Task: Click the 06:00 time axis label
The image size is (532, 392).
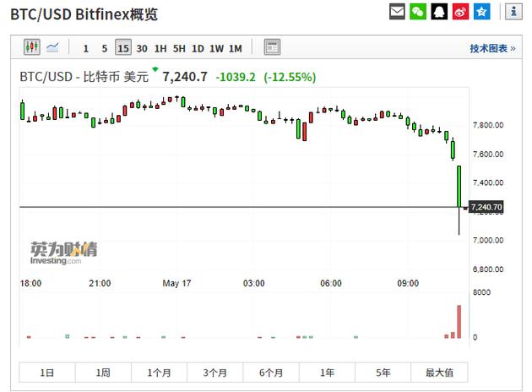Action: tap(331, 283)
